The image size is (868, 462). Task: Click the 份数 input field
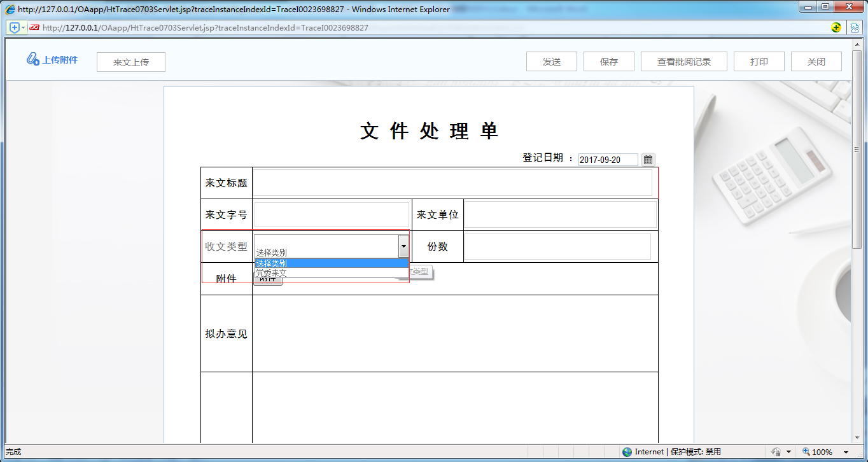pyautogui.click(x=559, y=246)
